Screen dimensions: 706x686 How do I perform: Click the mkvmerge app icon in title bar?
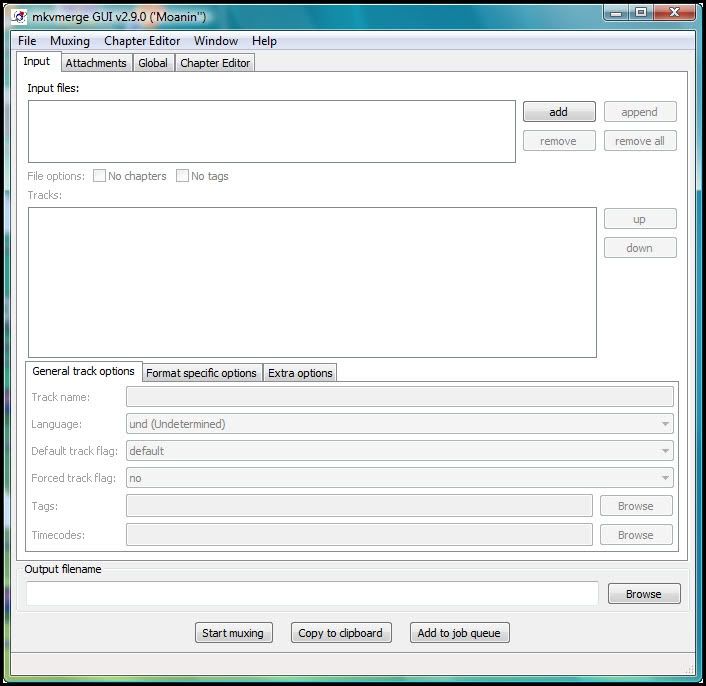19,17
